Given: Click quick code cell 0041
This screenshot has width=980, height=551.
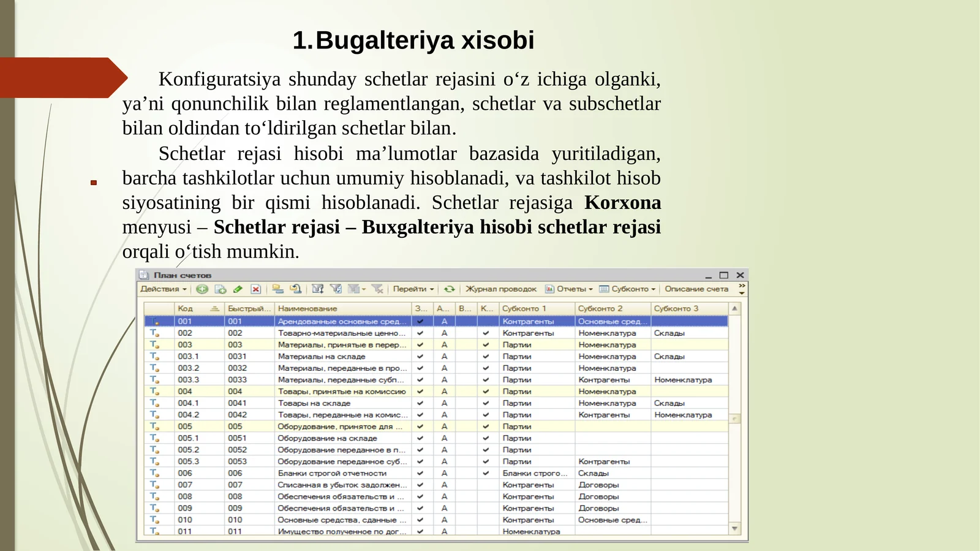Looking at the screenshot, I should 249,403.
